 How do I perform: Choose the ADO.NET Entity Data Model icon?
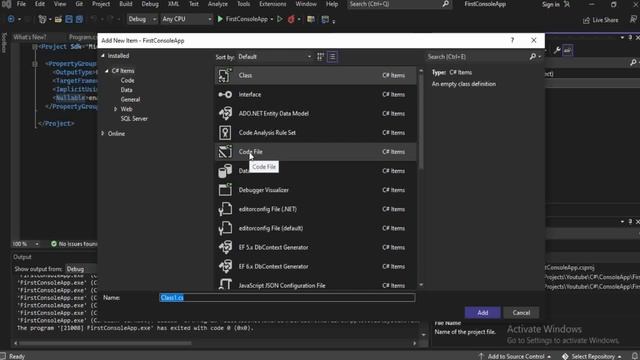tap(225, 113)
